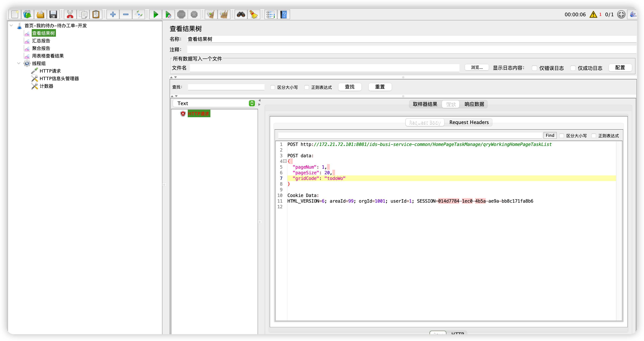Click the scissors Cut icon
Image resolution: width=644 pixels, height=341 pixels.
pos(70,15)
